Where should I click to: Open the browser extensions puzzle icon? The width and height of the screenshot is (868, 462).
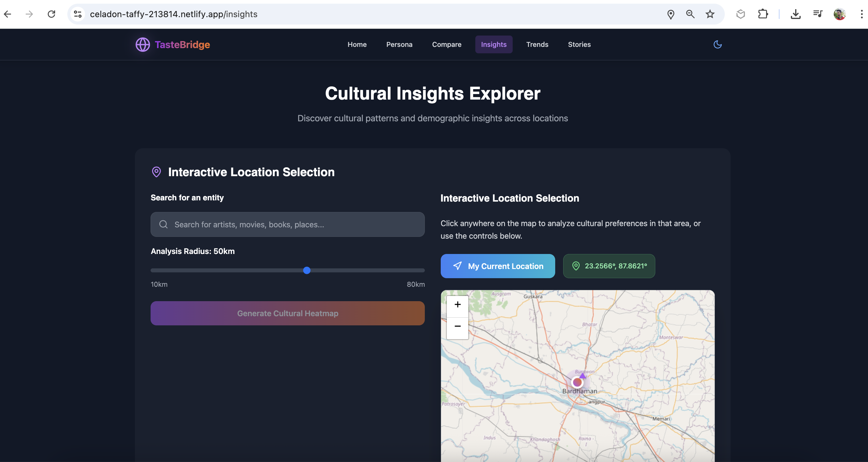click(x=763, y=14)
